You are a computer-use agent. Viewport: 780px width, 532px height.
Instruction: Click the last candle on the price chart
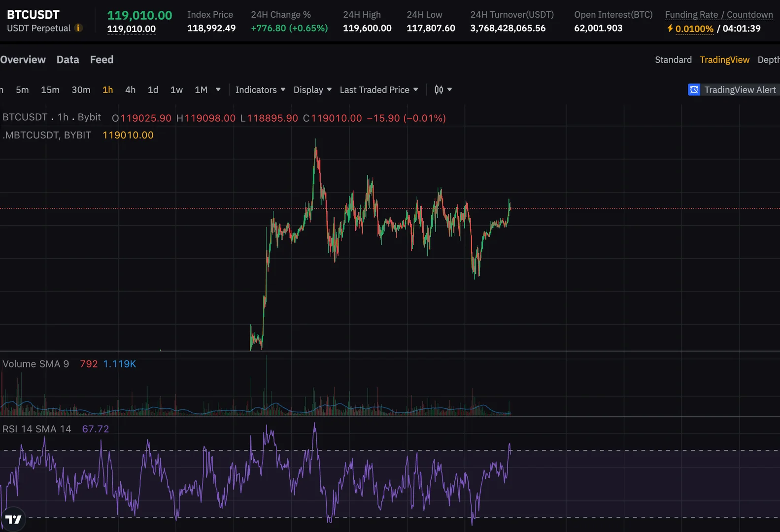[x=510, y=208]
